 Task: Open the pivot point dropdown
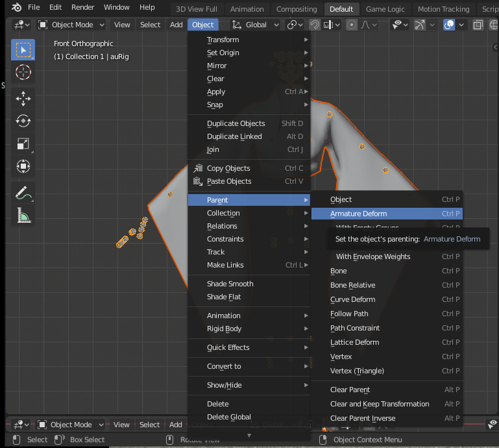point(295,25)
